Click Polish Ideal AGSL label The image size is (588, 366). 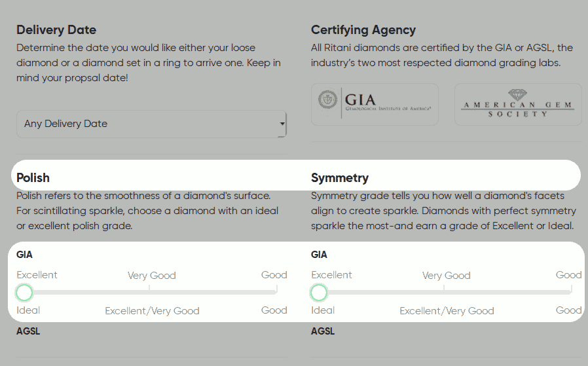coord(28,310)
